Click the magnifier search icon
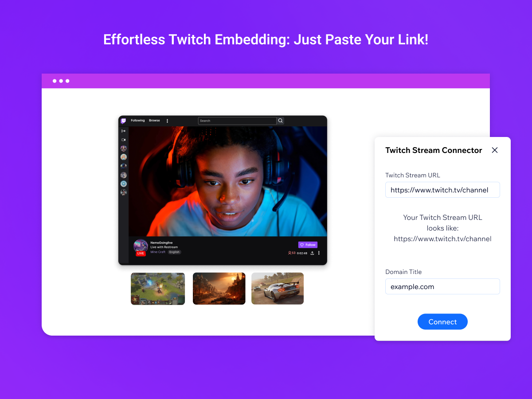Screen dimensions: 532x399 280,121
